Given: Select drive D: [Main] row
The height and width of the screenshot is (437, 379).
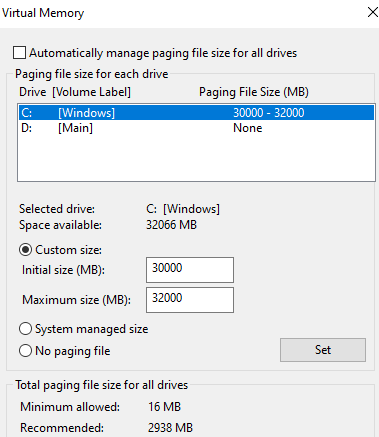Looking at the screenshot, I should point(196,128).
